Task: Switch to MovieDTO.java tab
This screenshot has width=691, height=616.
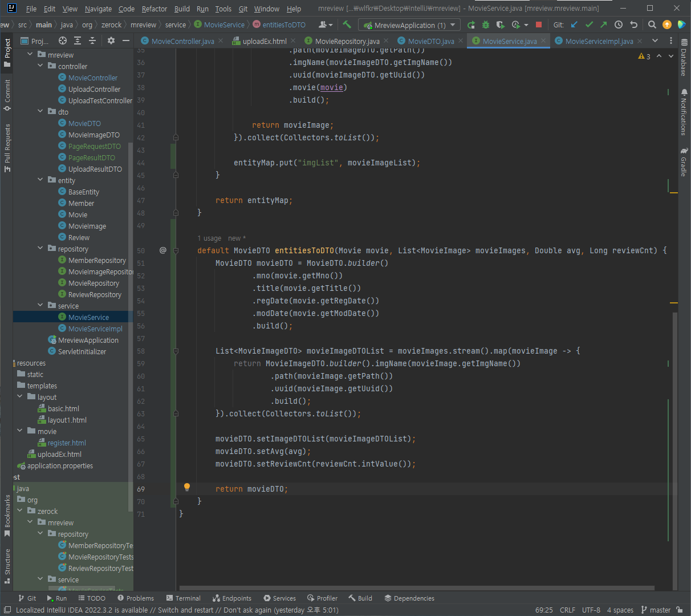Action: pos(431,41)
